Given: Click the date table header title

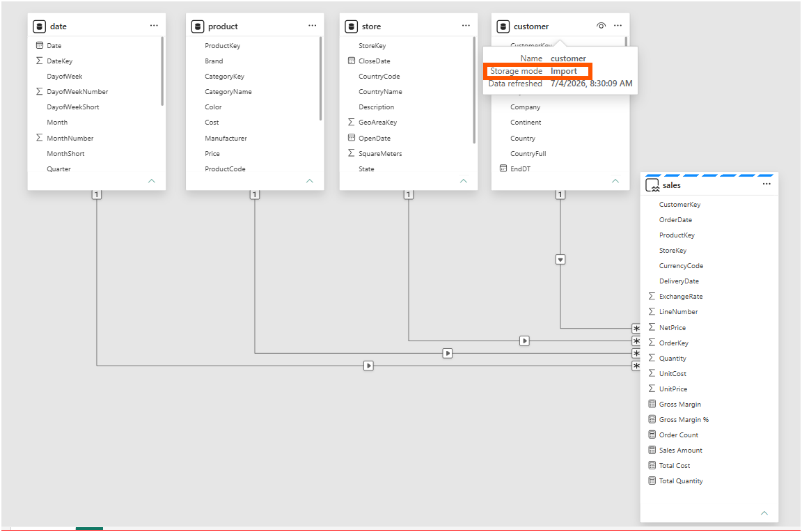Looking at the screenshot, I should [58, 26].
